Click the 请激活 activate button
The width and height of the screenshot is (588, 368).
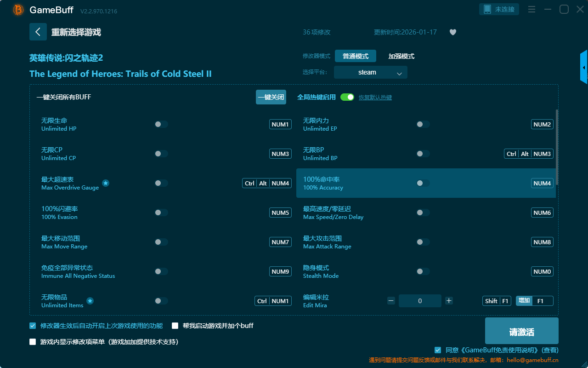tap(521, 332)
